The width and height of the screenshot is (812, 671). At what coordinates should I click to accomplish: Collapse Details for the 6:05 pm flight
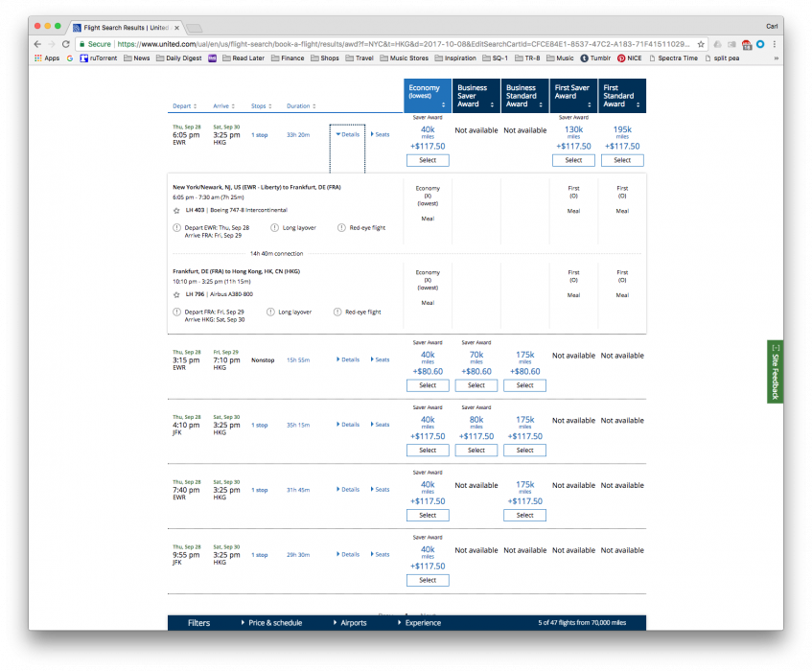347,135
